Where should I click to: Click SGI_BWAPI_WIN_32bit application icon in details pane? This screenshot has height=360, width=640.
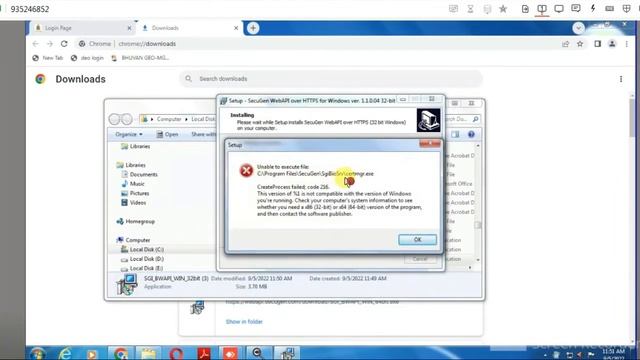click(127, 284)
